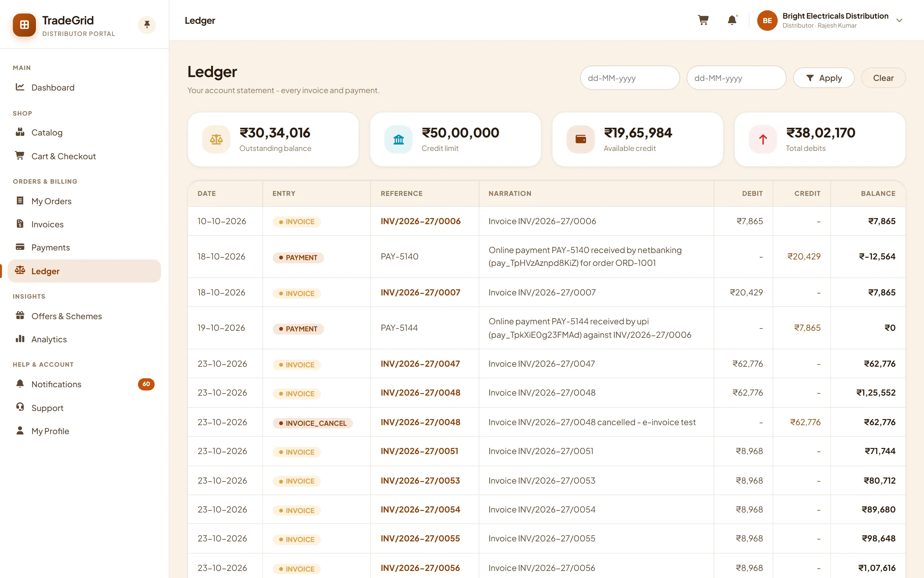Open invoice reference INV/2026-27/0054
The image size is (924, 578).
[x=420, y=510]
